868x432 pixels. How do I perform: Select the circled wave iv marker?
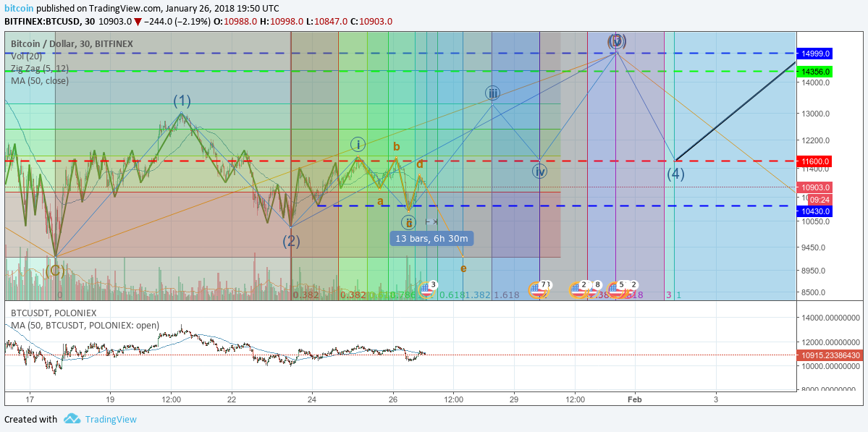(540, 171)
